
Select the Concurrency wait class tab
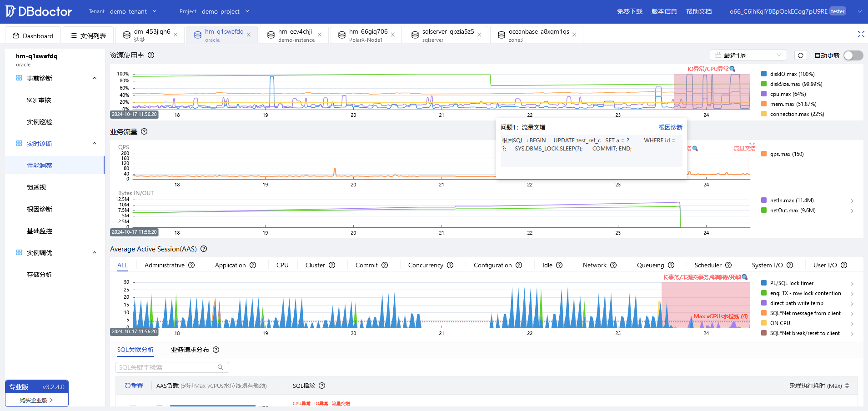pyautogui.click(x=426, y=265)
